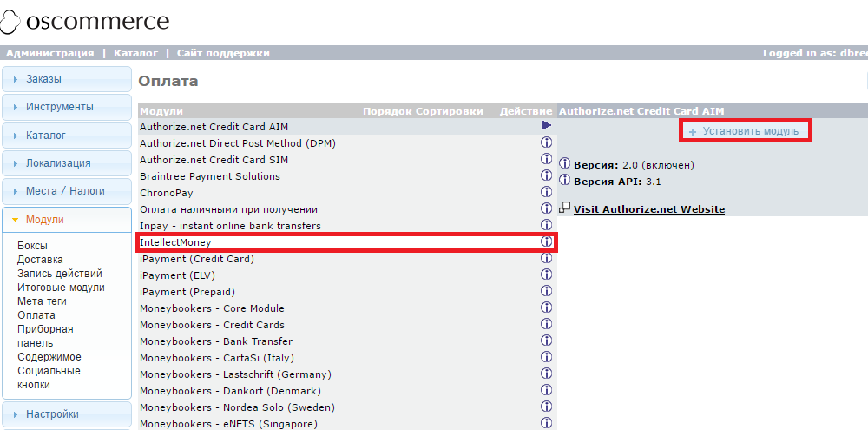Select the Moneybookers - Core Module row
Image resolution: width=868 pixels, height=430 pixels.
pyautogui.click(x=212, y=308)
